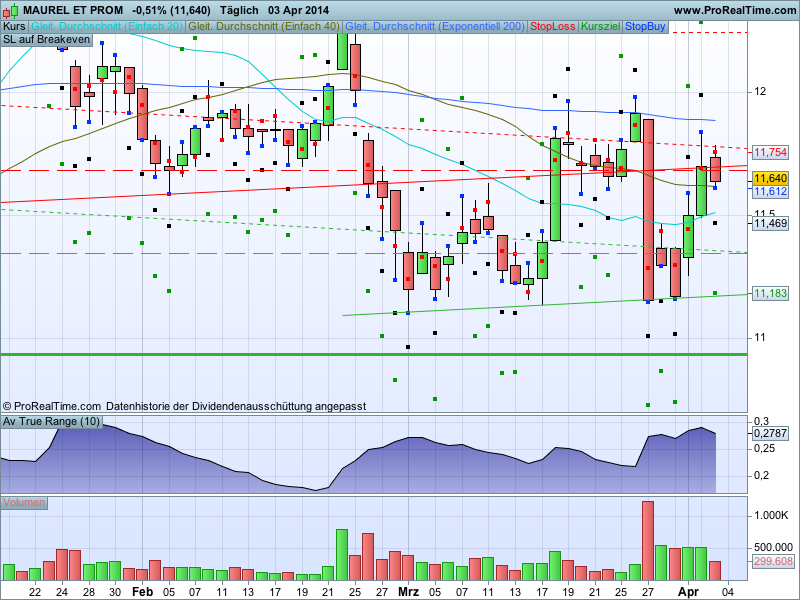Viewport: 800px width, 600px height.
Task: Click the 0,25 ATR axis label
Action: (x=764, y=448)
